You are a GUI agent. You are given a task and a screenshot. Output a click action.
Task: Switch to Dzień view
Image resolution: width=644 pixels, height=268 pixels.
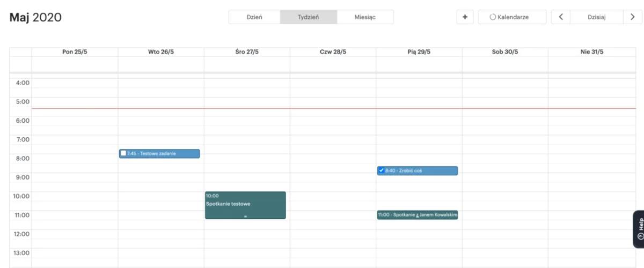click(x=254, y=17)
